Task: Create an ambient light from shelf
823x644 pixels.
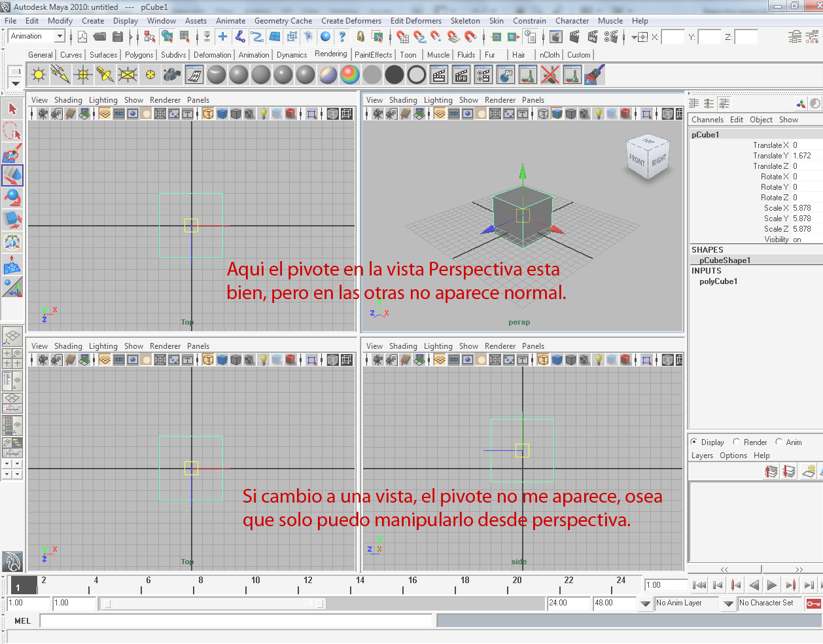Action: [39, 75]
